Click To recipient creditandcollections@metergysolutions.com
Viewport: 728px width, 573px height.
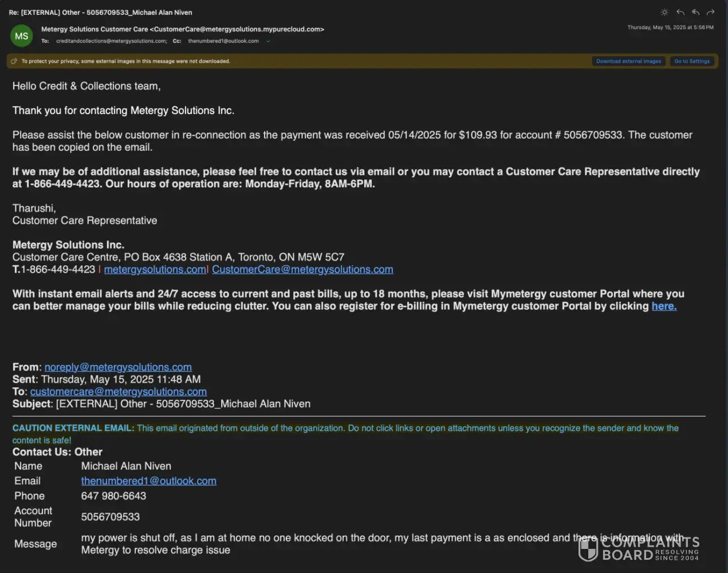pos(112,41)
